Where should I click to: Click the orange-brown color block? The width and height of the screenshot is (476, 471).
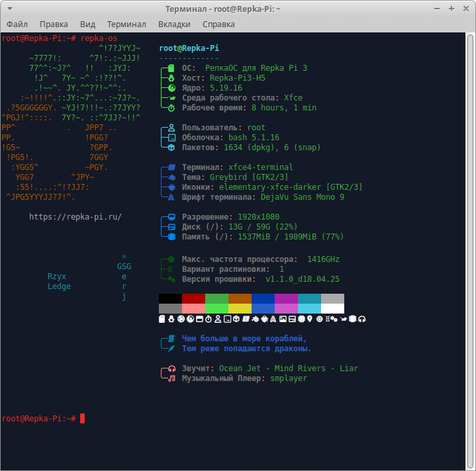click(240, 298)
